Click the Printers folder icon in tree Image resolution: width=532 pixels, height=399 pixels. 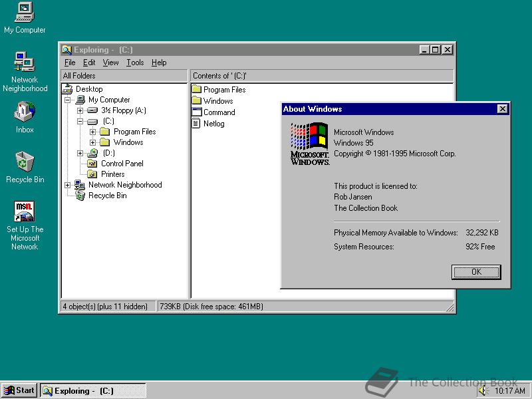92,174
